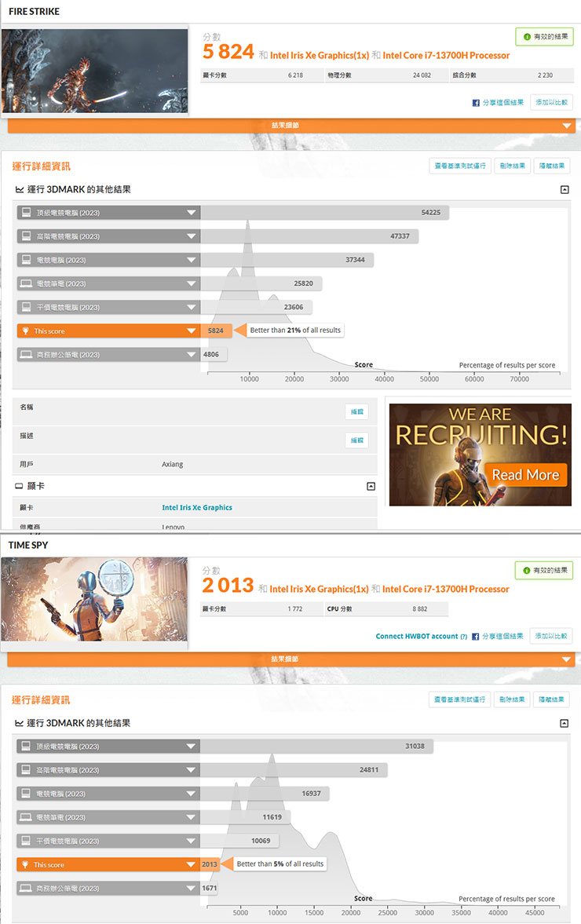
Task: Collapse the 顯卡 section with its caret icon
Action: click(371, 486)
